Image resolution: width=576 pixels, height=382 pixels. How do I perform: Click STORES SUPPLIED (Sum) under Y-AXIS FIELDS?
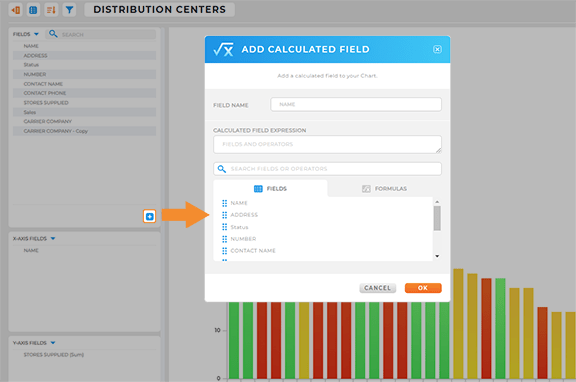click(54, 354)
